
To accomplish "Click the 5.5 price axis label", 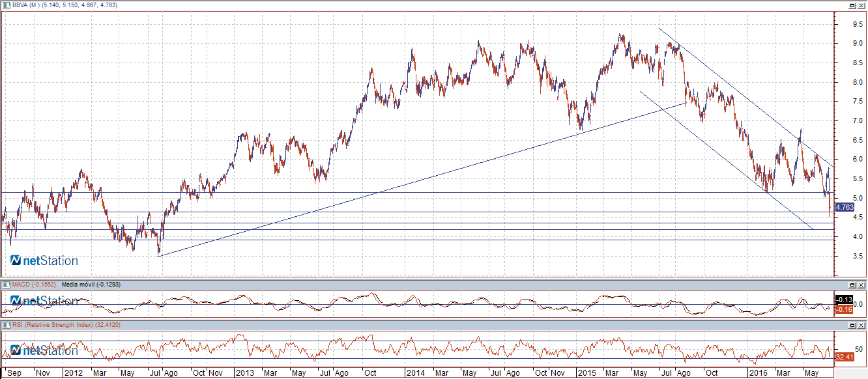I will (858, 179).
